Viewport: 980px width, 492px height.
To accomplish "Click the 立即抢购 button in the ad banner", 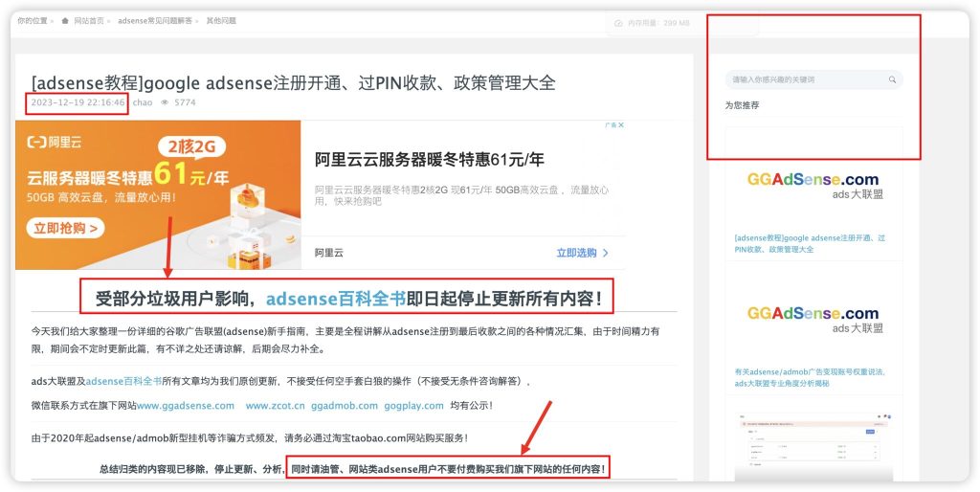I will (66, 228).
